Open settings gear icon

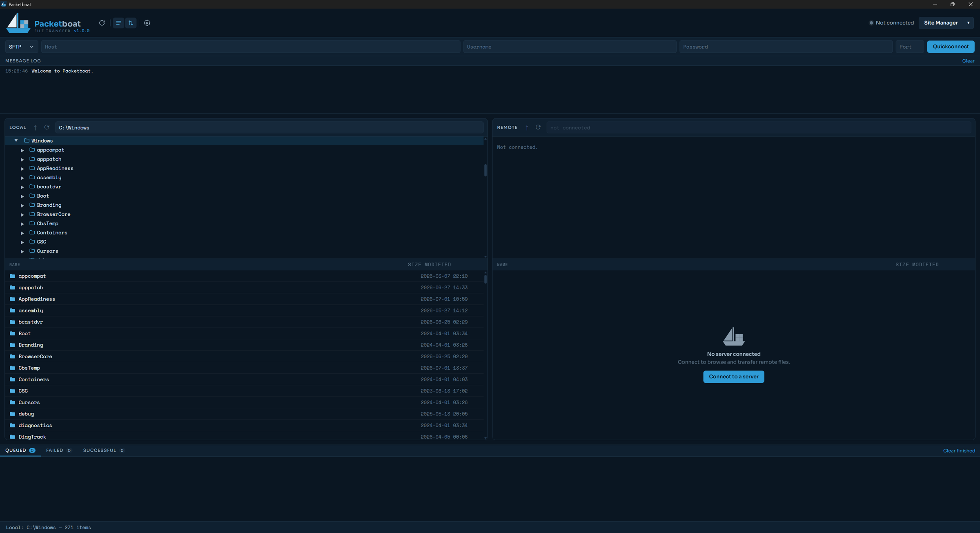coord(147,23)
